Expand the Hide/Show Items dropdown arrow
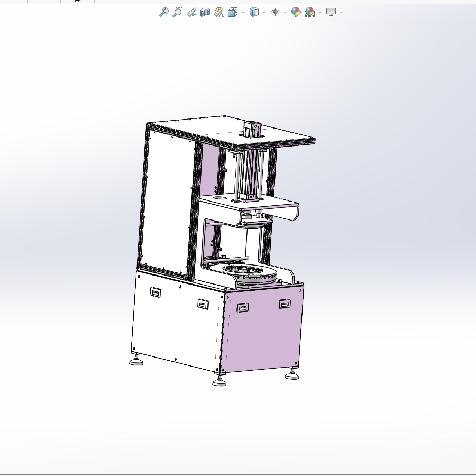This screenshot has width=476, height=476. pyautogui.click(x=285, y=13)
